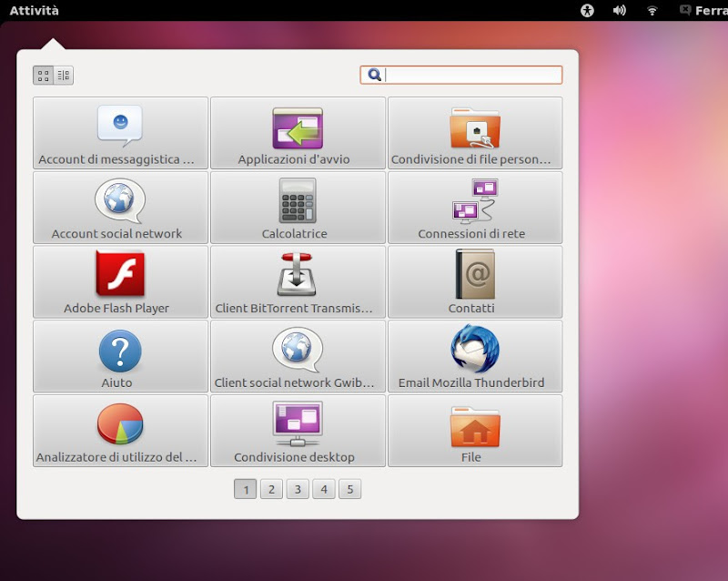This screenshot has width=728, height=581.
Task: Launch Applicazioni d'avvio
Action: tap(298, 133)
